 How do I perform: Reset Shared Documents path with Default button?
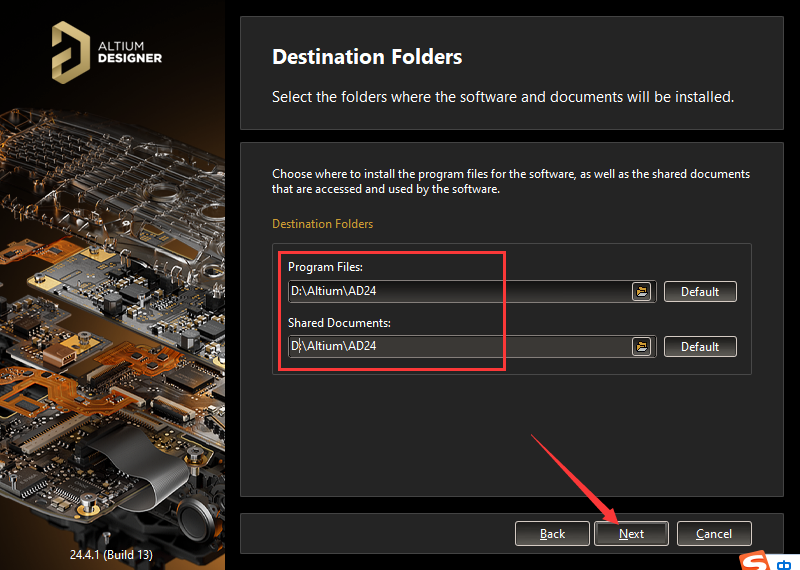point(700,346)
